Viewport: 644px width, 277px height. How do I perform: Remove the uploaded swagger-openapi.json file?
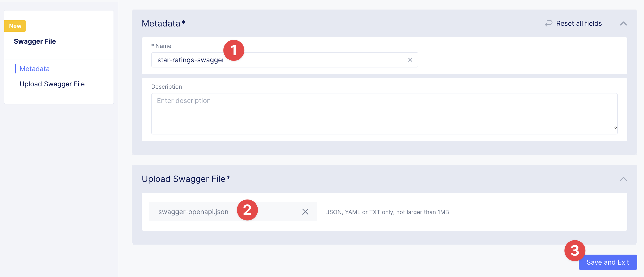[x=305, y=212]
